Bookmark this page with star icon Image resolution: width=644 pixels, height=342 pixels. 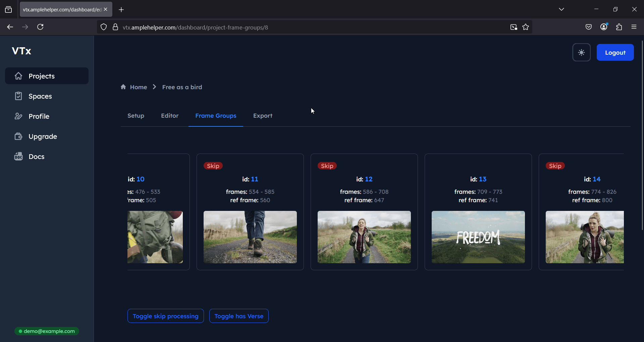526,27
